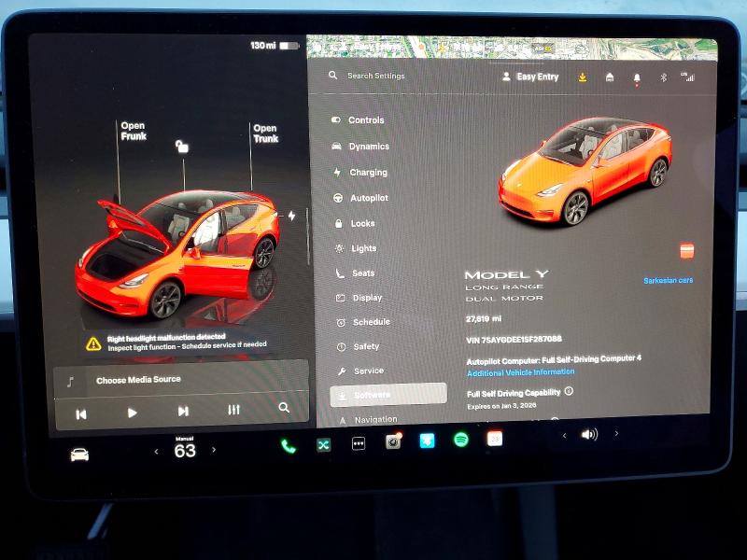
Task: Skip to previous track
Action: coord(81,414)
